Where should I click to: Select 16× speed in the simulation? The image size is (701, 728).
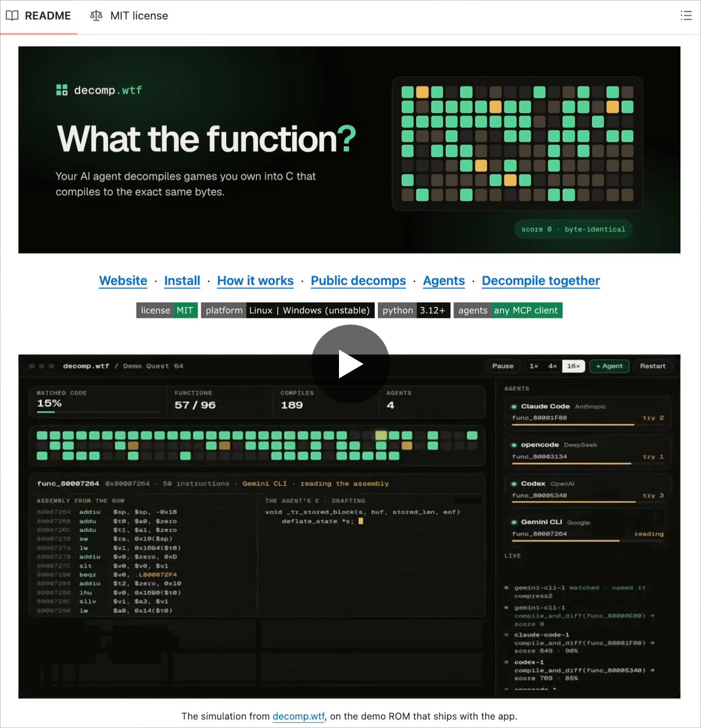(x=574, y=366)
